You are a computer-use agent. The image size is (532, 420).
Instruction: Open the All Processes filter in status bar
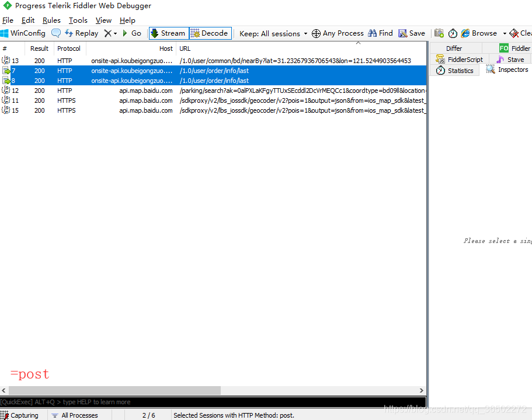tap(75, 415)
